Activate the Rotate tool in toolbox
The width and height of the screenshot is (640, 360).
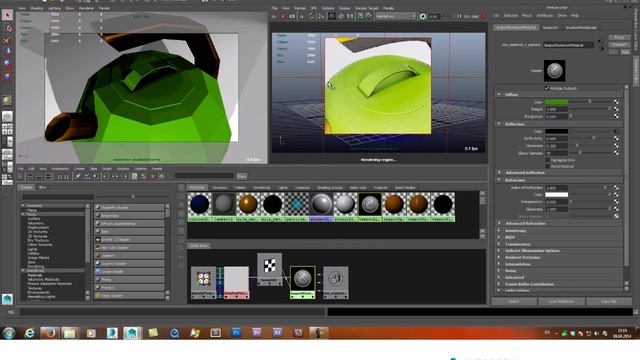point(7,63)
